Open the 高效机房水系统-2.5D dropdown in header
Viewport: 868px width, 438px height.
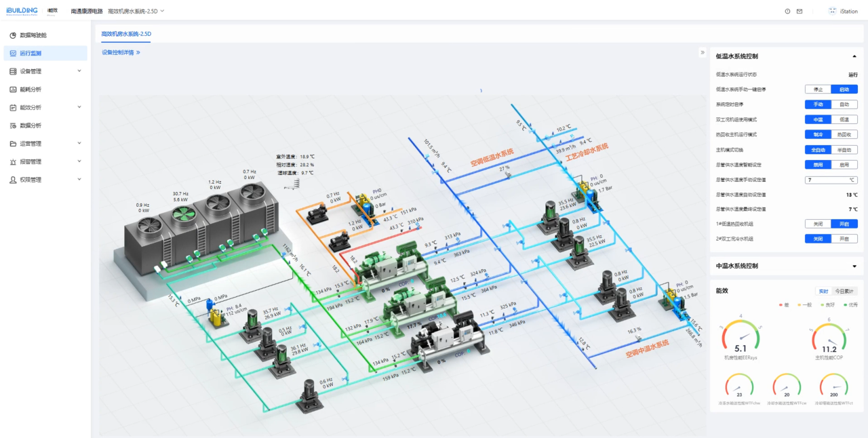pos(136,11)
